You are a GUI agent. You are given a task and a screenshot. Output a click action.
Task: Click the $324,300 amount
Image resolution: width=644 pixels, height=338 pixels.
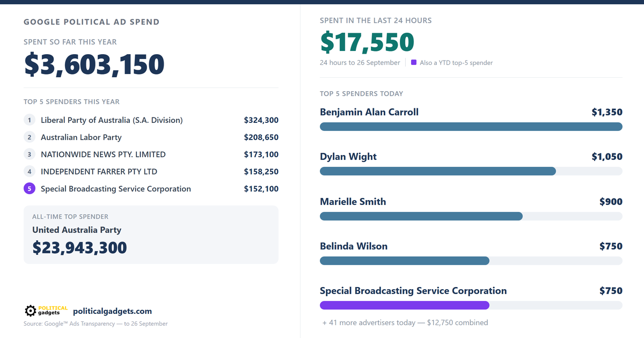click(x=261, y=120)
